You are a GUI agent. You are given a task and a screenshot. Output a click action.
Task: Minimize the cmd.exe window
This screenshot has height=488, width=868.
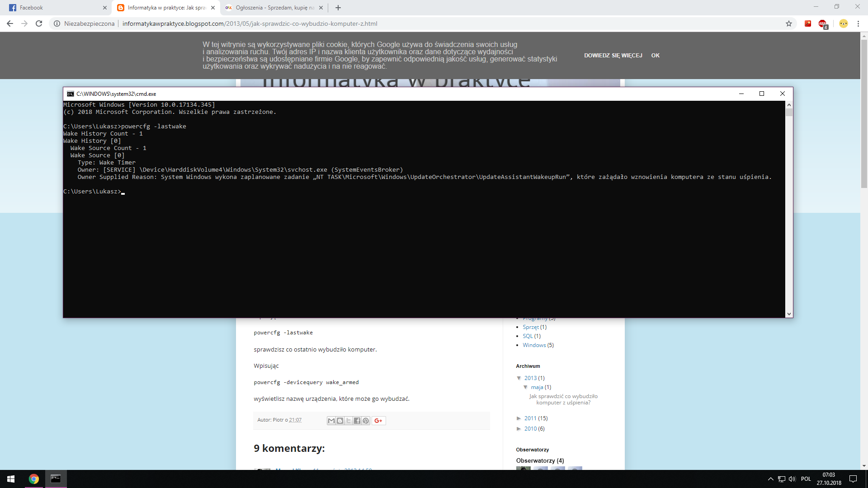[741, 94]
